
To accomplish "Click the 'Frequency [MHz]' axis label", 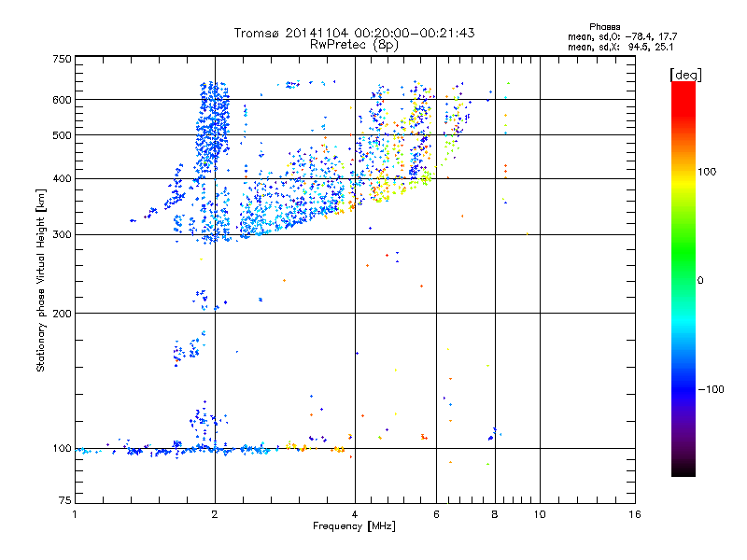I will click(354, 526).
